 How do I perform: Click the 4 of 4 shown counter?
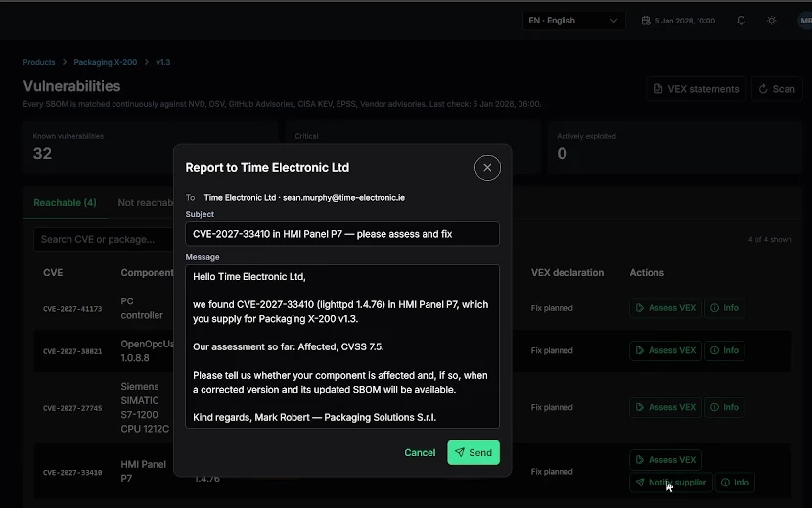click(x=770, y=240)
